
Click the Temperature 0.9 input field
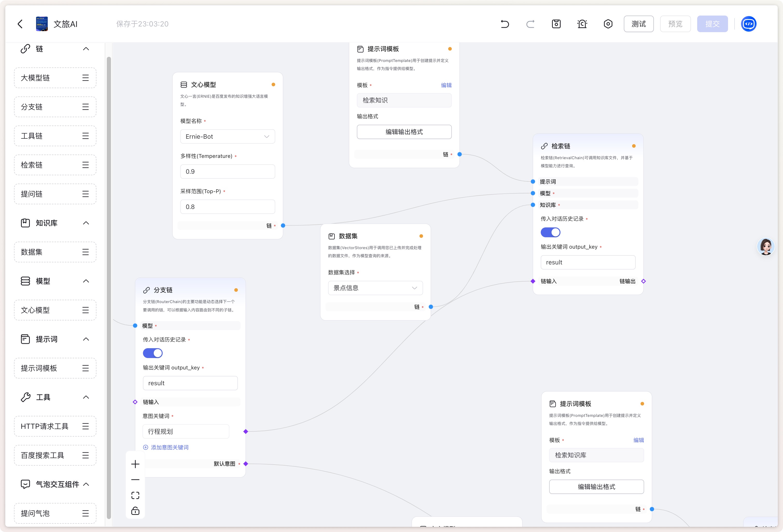(227, 171)
